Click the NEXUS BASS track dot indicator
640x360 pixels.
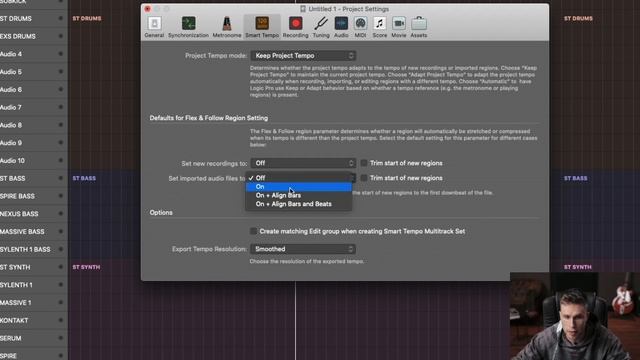point(60,214)
